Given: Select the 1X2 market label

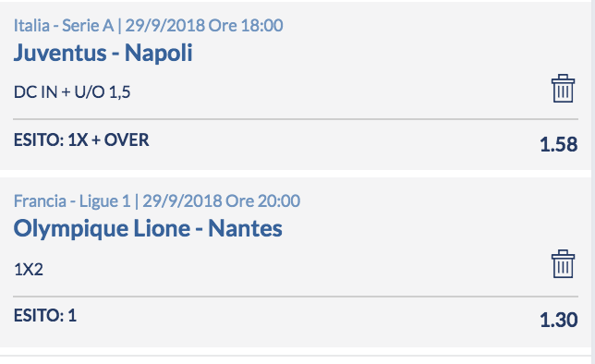Looking at the screenshot, I should (29, 270).
